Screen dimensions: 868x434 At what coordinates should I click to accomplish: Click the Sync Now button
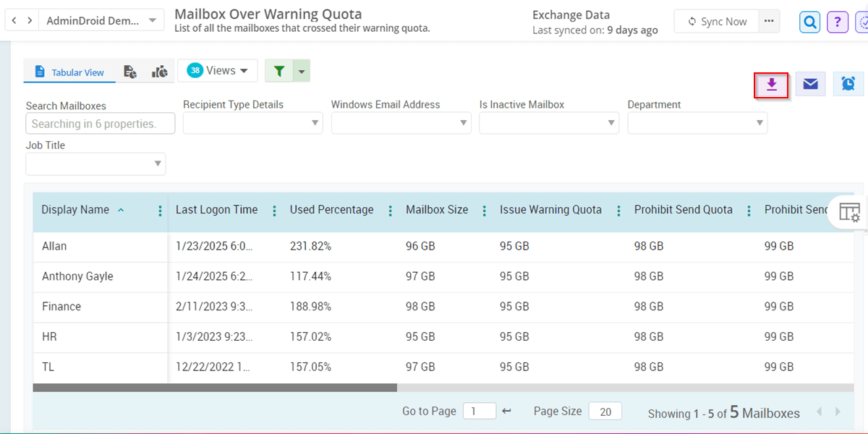click(x=716, y=21)
